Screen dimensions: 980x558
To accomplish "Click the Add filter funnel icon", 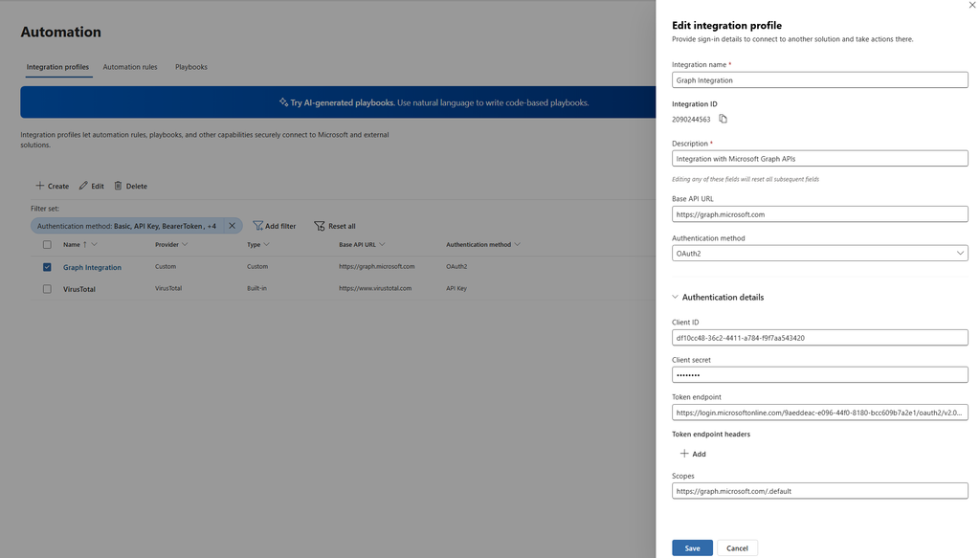I will (257, 226).
